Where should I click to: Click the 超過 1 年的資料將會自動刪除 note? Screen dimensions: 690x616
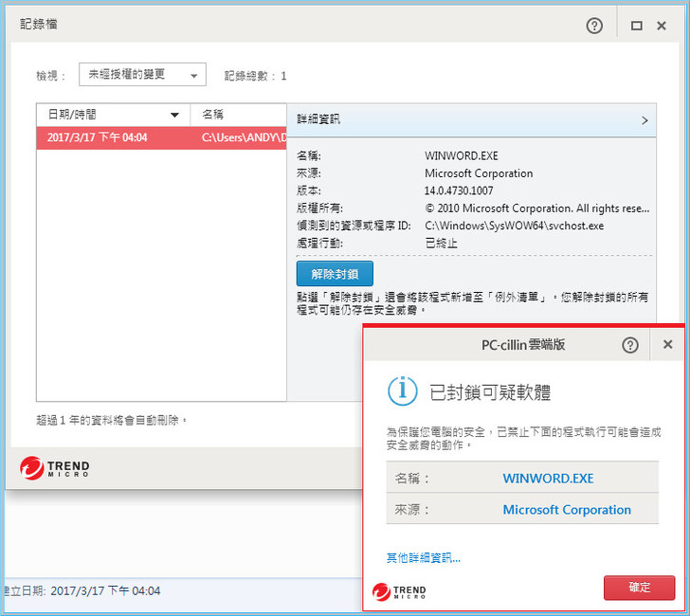tap(111, 420)
